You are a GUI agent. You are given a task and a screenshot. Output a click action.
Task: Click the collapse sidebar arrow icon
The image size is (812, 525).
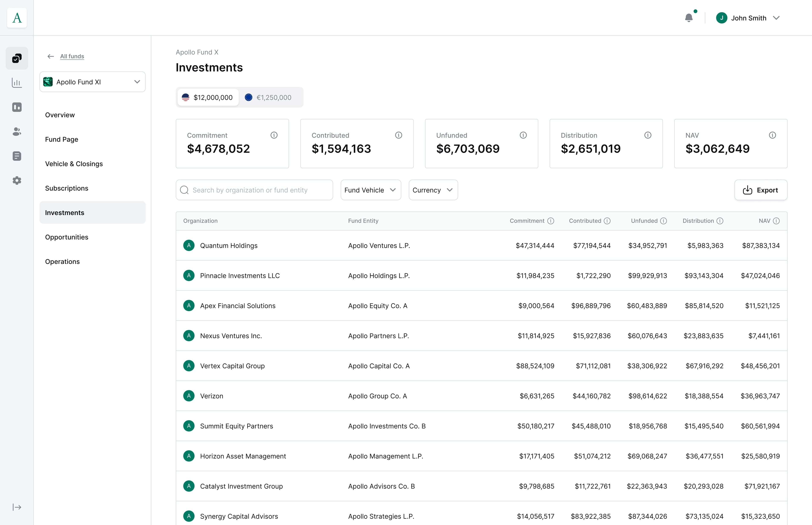[17, 507]
